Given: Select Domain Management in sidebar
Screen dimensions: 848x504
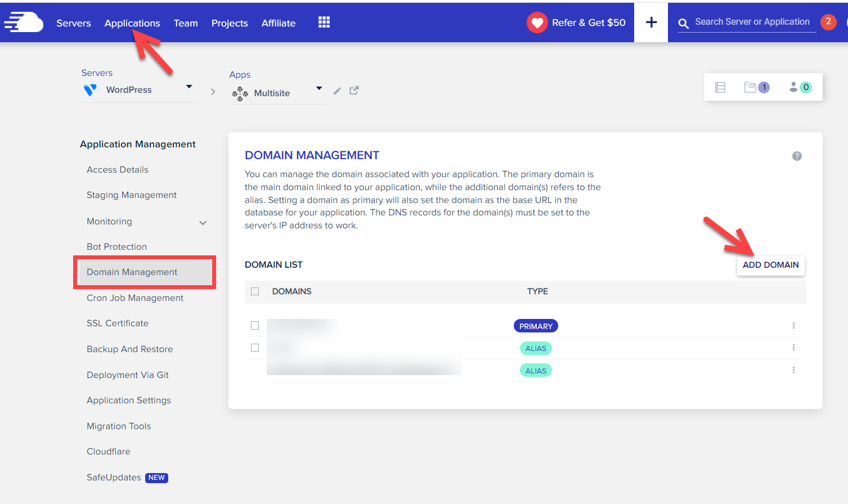Looking at the screenshot, I should click(145, 272).
